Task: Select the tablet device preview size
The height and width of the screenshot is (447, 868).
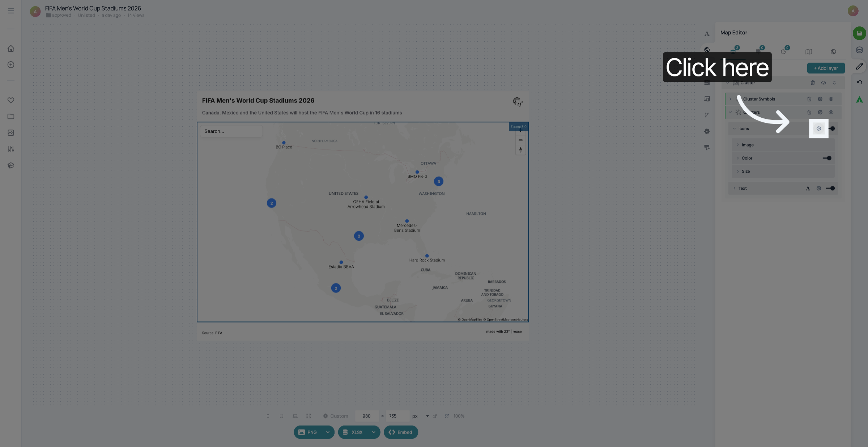Action: [x=281, y=416]
